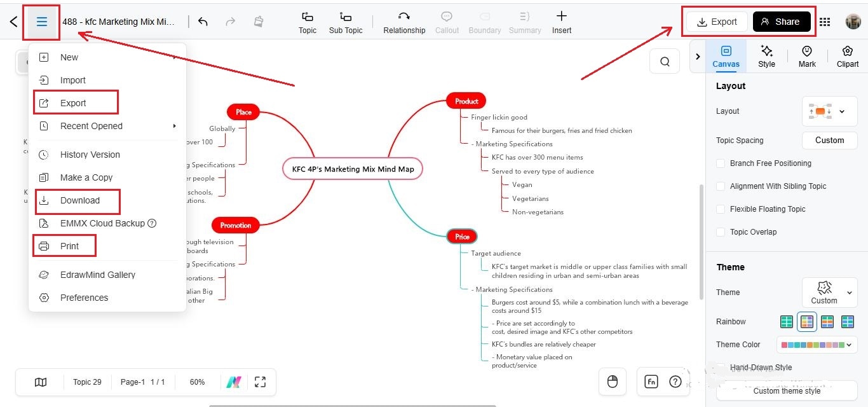The image size is (868, 407).
Task: Click the 60% zoom level
Action: pos(197,382)
